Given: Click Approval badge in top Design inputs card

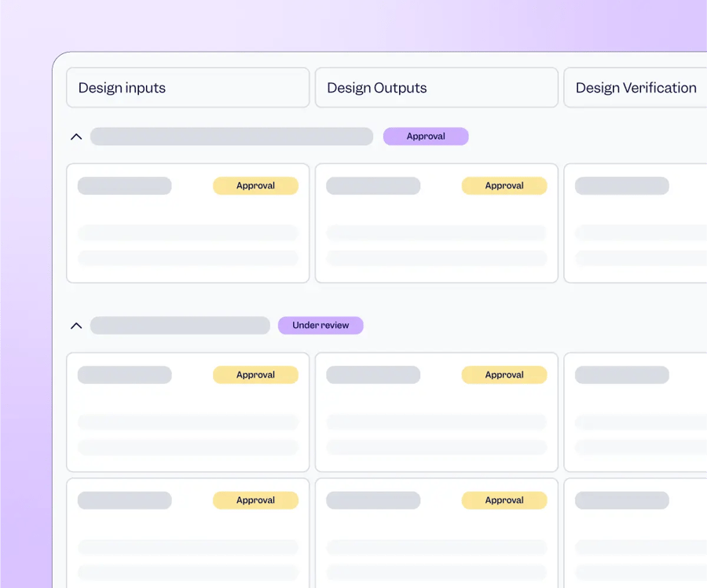Looking at the screenshot, I should tap(255, 186).
